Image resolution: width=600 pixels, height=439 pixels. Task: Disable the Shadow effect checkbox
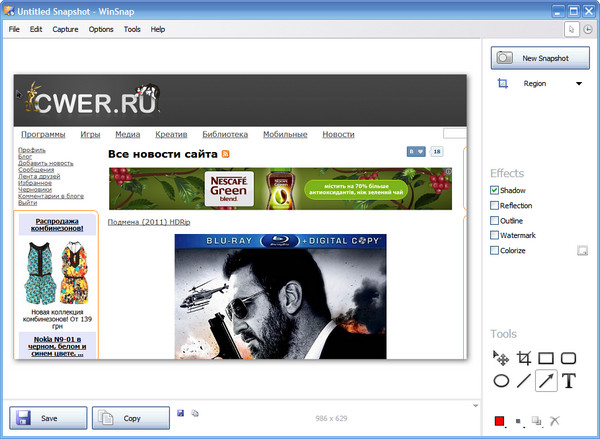click(x=495, y=190)
